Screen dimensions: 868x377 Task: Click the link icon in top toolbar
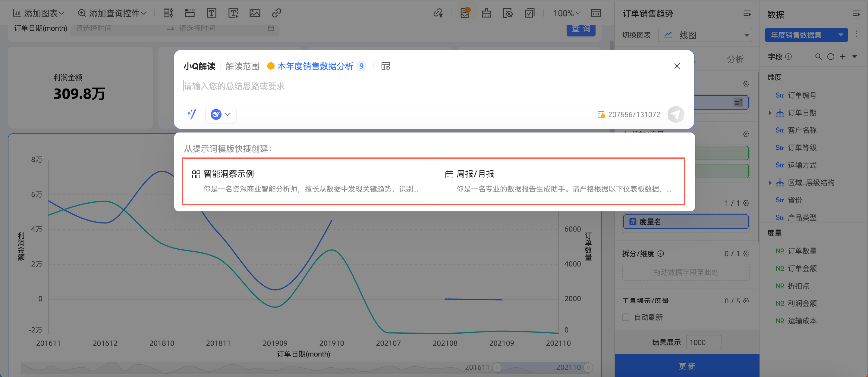coord(276,13)
